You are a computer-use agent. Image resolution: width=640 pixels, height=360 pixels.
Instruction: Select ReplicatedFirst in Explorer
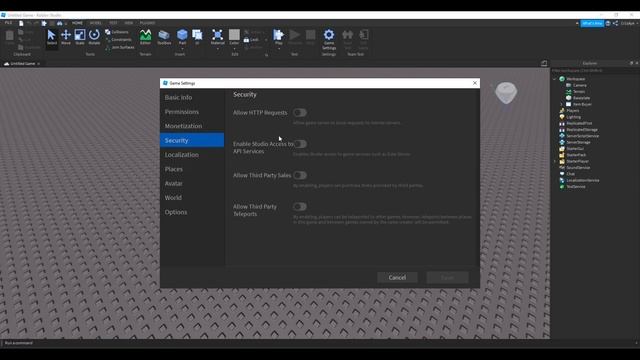[576, 123]
